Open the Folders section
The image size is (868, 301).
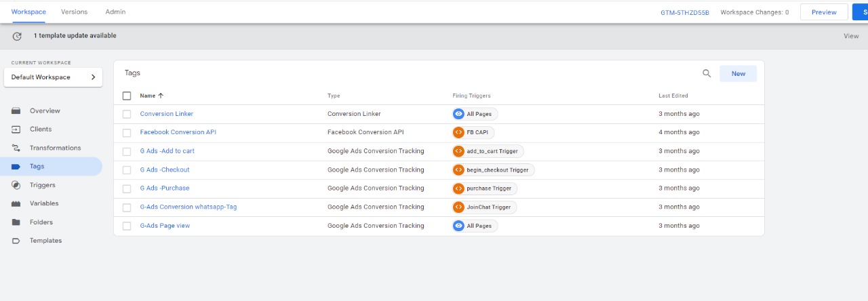click(41, 222)
